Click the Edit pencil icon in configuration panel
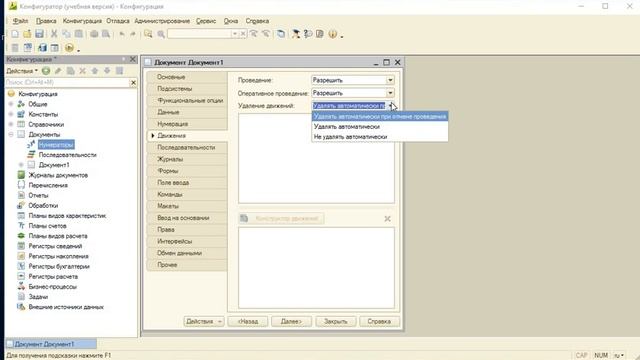Viewport: 640px width, 360px height. 58,71
